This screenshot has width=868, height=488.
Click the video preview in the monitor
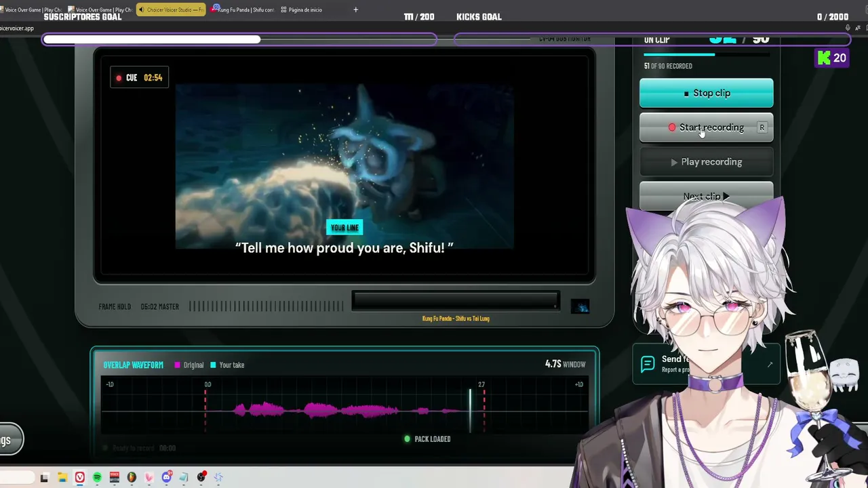(344, 167)
